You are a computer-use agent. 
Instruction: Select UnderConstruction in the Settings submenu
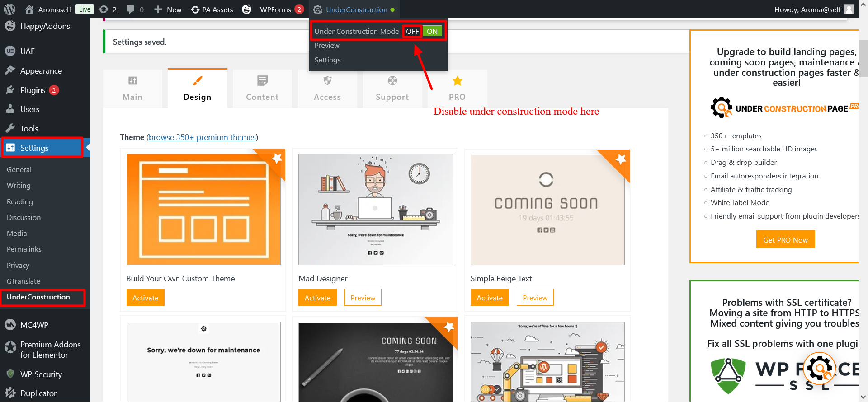point(38,297)
